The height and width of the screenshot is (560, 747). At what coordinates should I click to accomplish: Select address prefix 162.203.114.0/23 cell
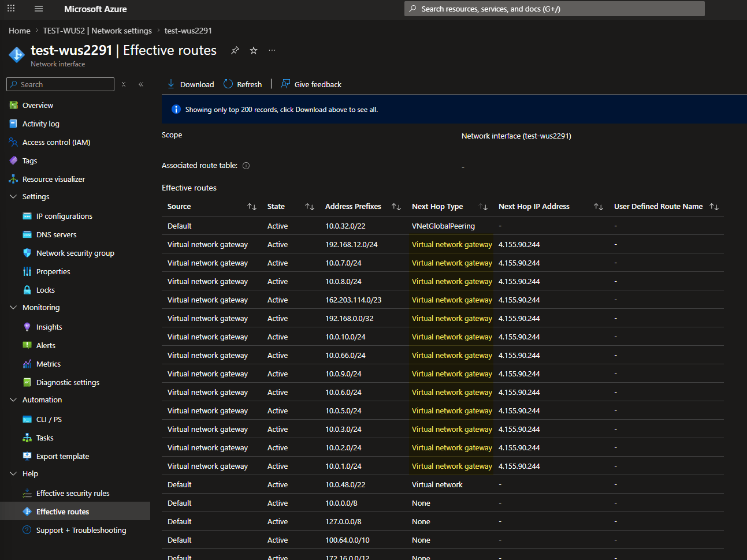353,300
